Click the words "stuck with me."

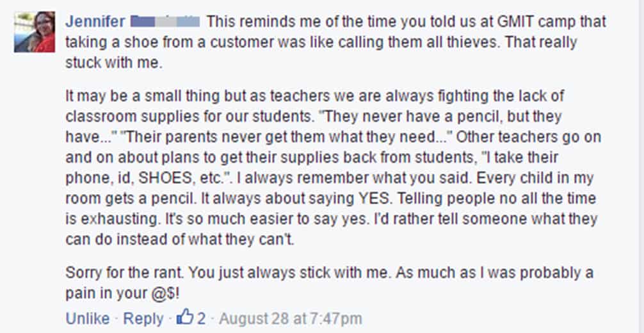pos(106,63)
